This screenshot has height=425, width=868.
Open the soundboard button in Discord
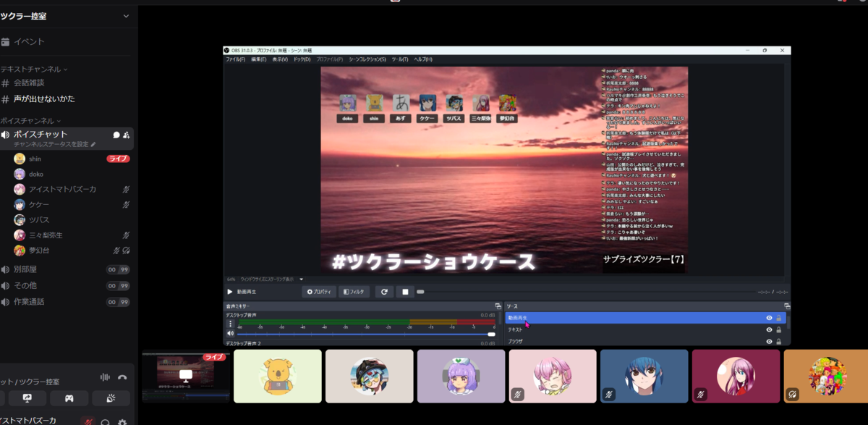coord(111,398)
